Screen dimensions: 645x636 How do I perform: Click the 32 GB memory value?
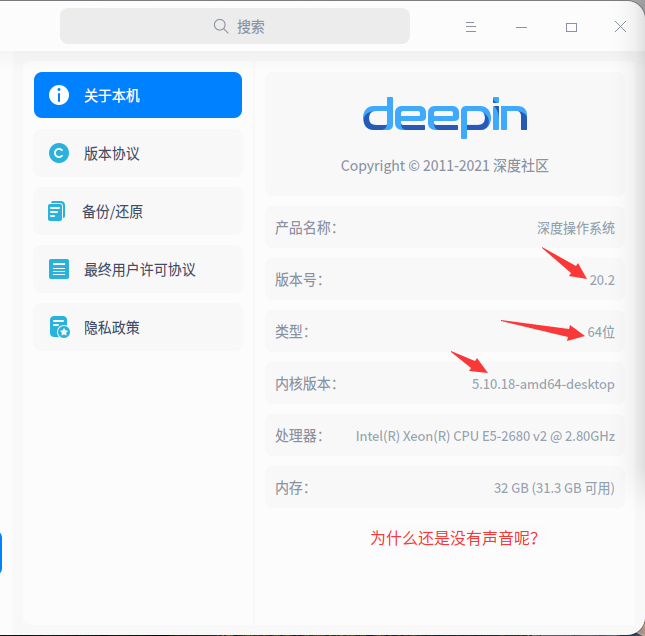coord(554,488)
